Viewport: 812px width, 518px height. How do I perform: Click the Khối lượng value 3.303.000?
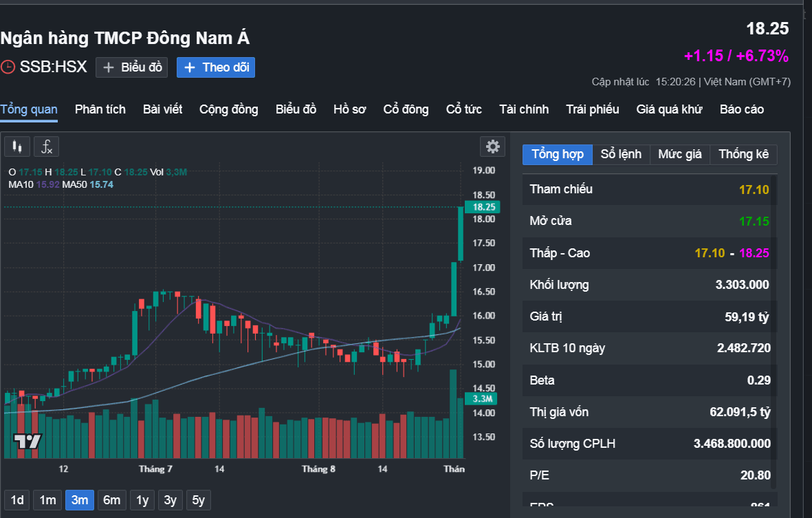coord(742,285)
